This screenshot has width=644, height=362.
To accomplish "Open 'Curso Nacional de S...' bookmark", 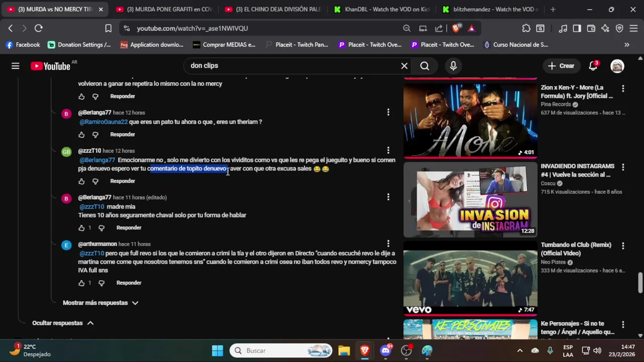I will pos(516,45).
